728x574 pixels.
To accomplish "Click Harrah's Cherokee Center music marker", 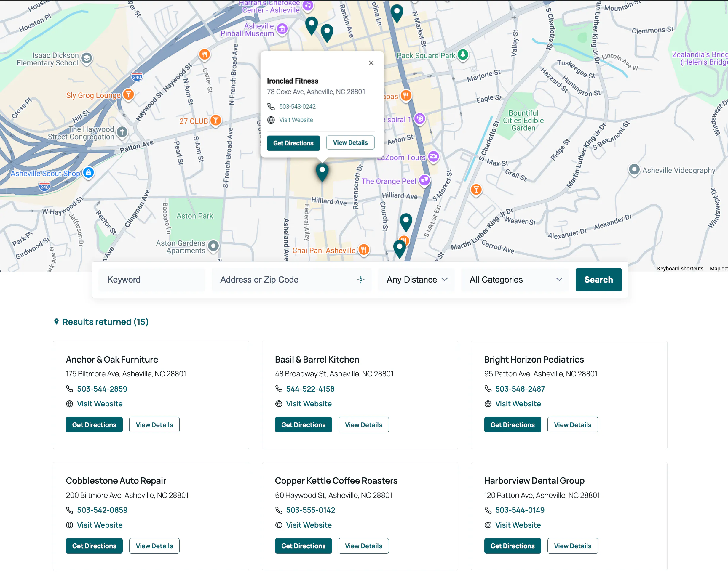I will click(x=308, y=5).
